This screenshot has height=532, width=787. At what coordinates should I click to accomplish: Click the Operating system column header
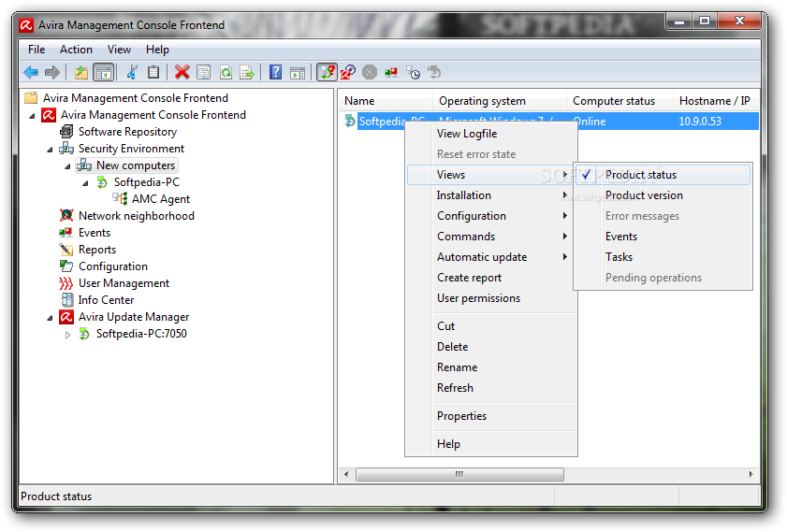click(x=500, y=101)
